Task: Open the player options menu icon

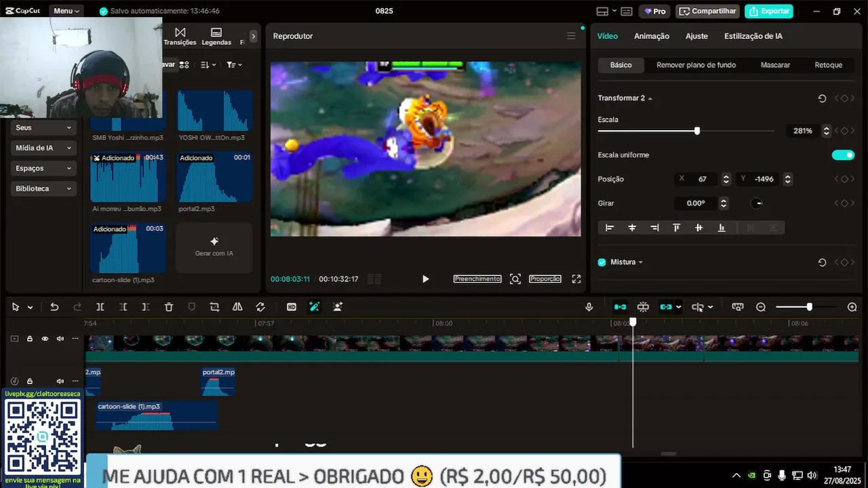Action: coord(571,36)
